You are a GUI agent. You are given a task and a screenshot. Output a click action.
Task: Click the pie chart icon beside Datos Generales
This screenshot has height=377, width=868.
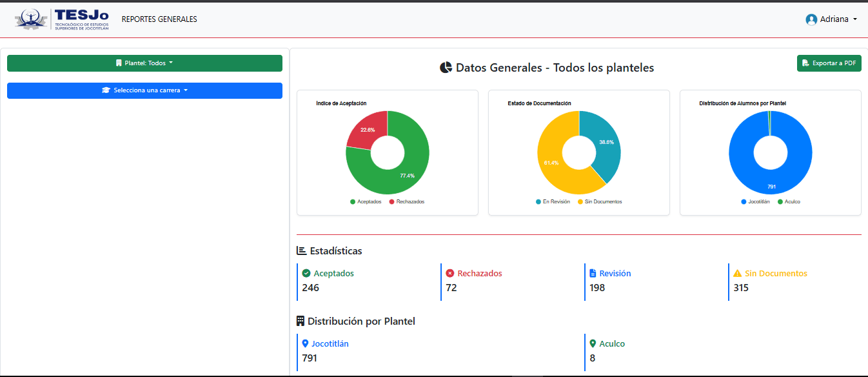(x=446, y=68)
